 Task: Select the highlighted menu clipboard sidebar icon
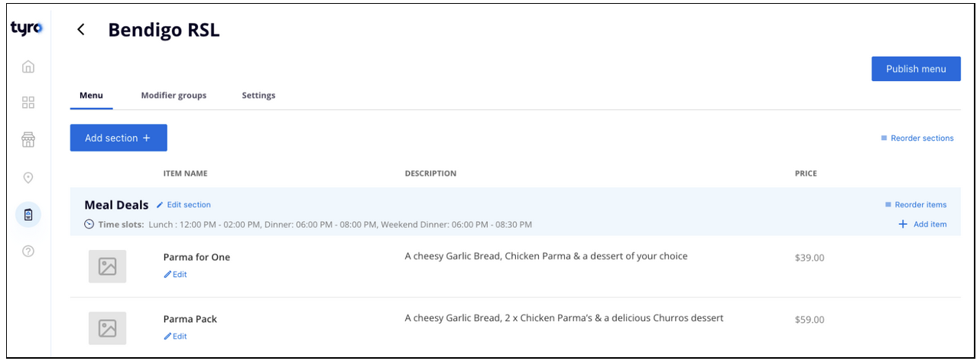[28, 215]
